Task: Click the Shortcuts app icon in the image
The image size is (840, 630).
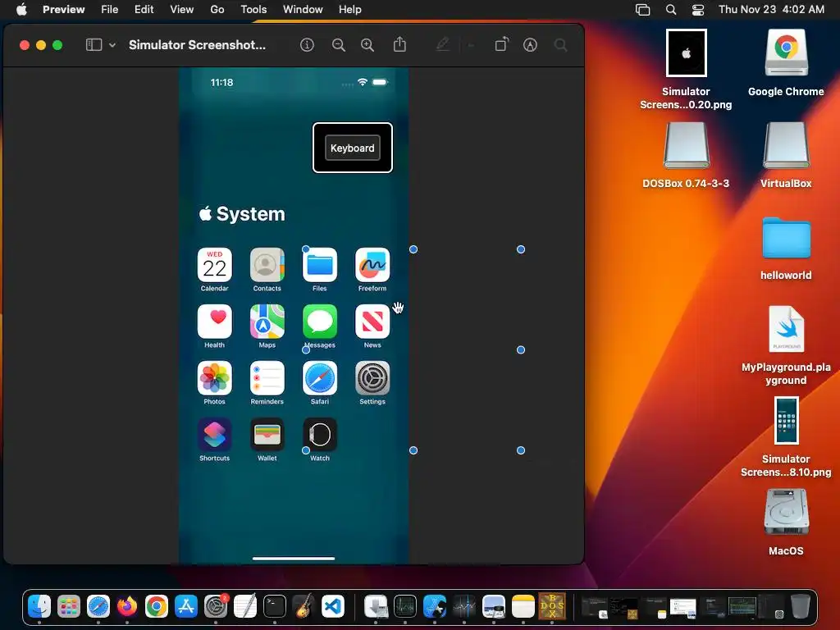Action: (x=214, y=435)
